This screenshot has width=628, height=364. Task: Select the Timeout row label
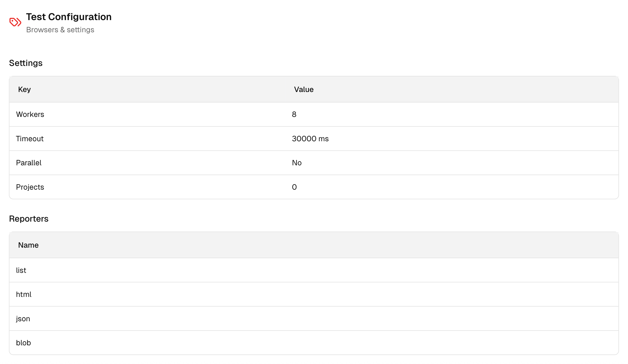30,139
